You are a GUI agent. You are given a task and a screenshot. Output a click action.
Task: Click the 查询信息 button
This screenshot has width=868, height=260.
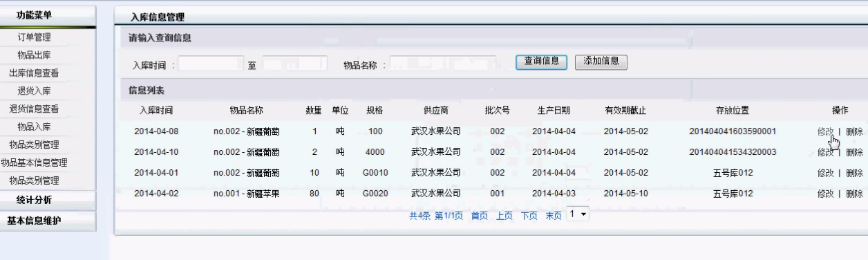click(542, 62)
